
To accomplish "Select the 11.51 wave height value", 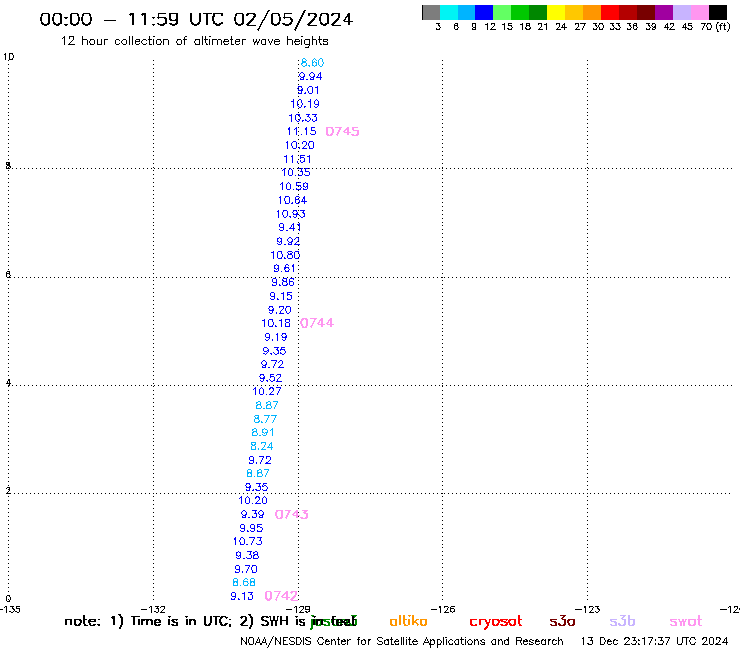I will [297, 160].
